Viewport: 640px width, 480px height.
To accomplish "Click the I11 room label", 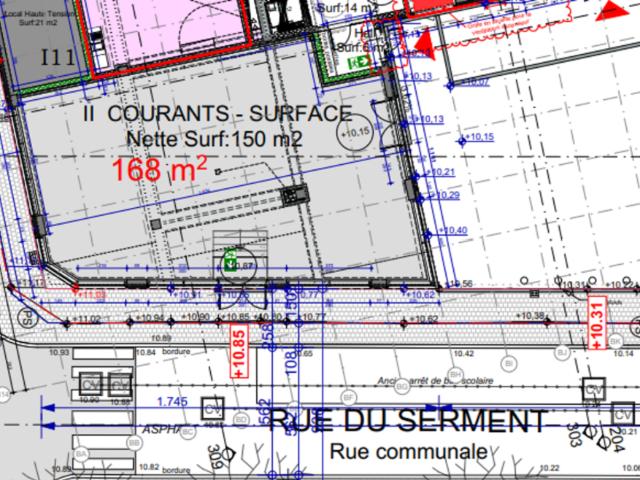I will (58, 58).
